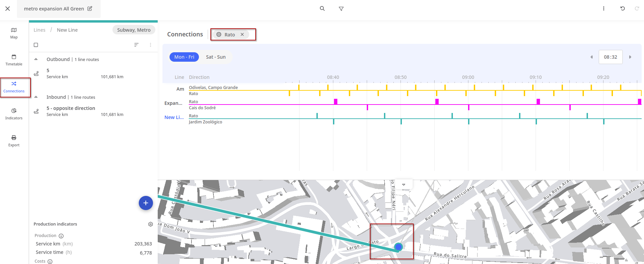This screenshot has height=264, width=644.
Task: Toggle the select-all routes checkbox
Action: (36, 45)
